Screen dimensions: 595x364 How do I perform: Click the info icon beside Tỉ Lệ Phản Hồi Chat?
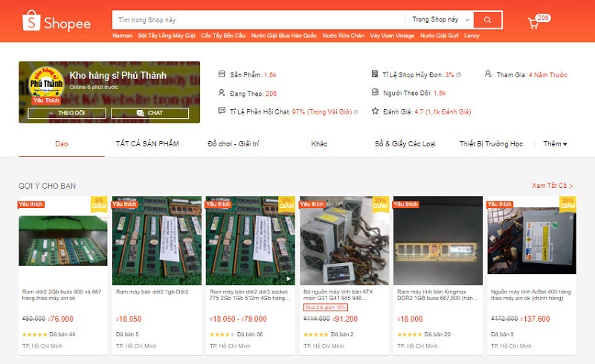tap(356, 112)
